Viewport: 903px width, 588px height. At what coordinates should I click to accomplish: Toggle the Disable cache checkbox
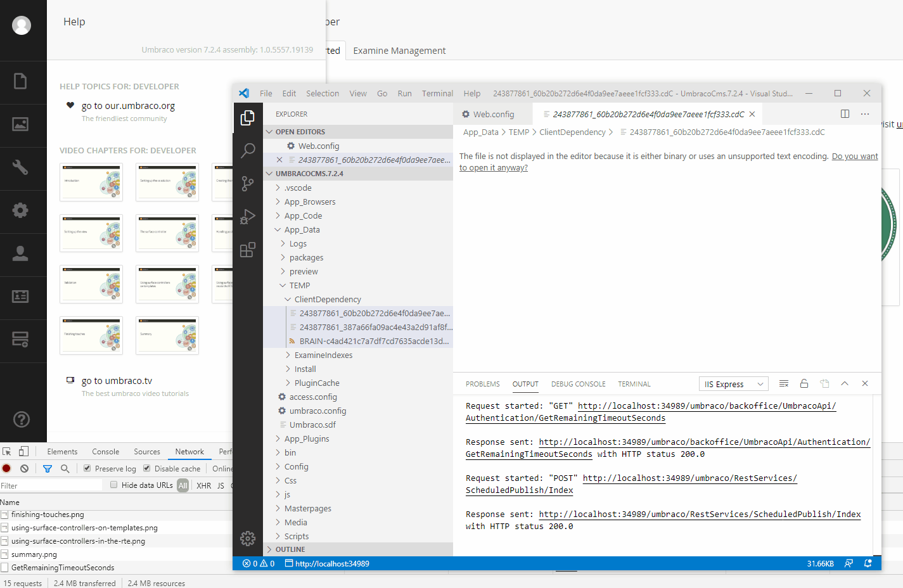click(147, 468)
